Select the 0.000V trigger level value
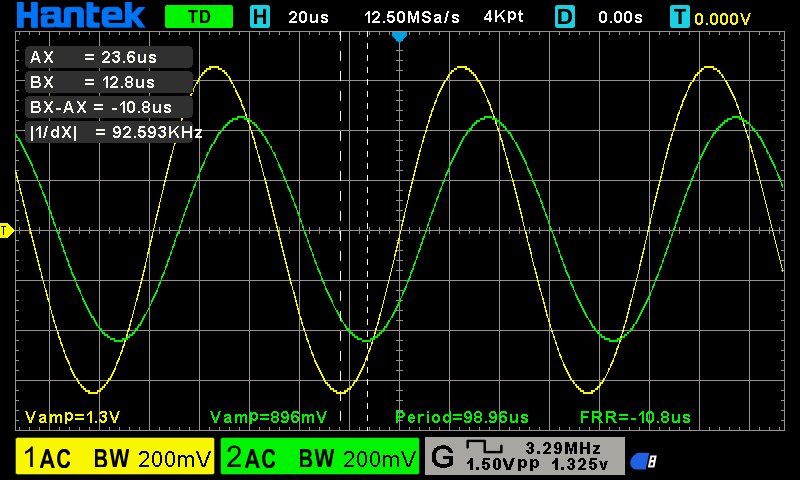This screenshot has height=480, width=800. pos(722,19)
